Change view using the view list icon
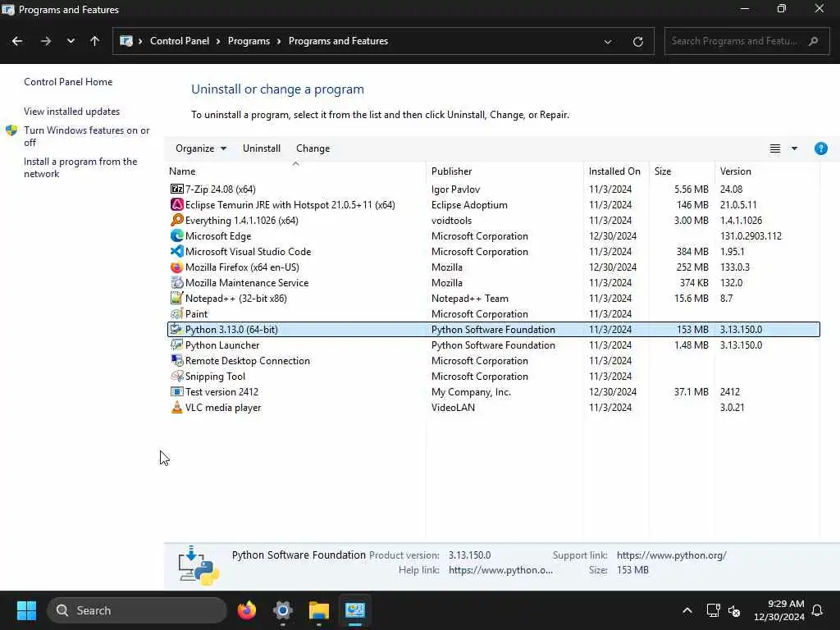Screen dimensions: 840x630 pyautogui.click(x=774, y=148)
